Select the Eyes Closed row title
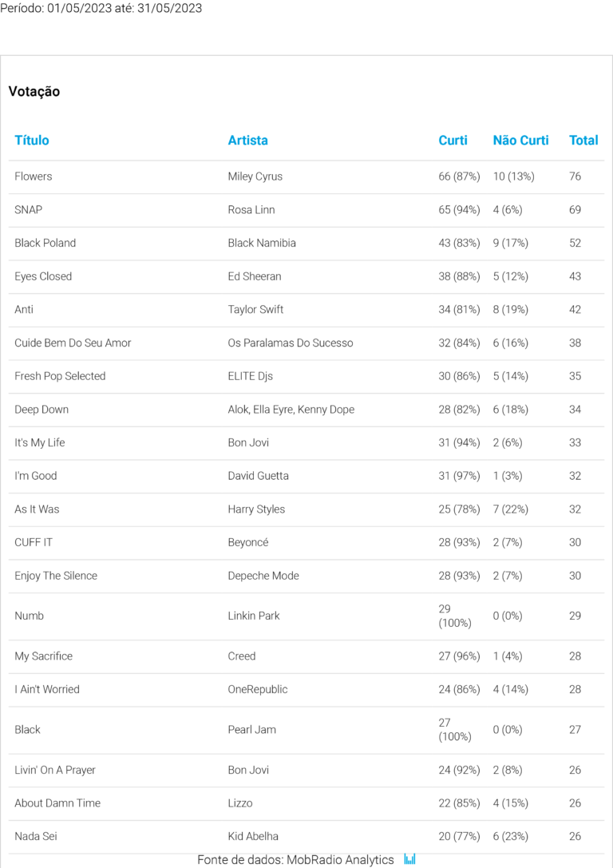The height and width of the screenshot is (868, 613). pyautogui.click(x=43, y=276)
